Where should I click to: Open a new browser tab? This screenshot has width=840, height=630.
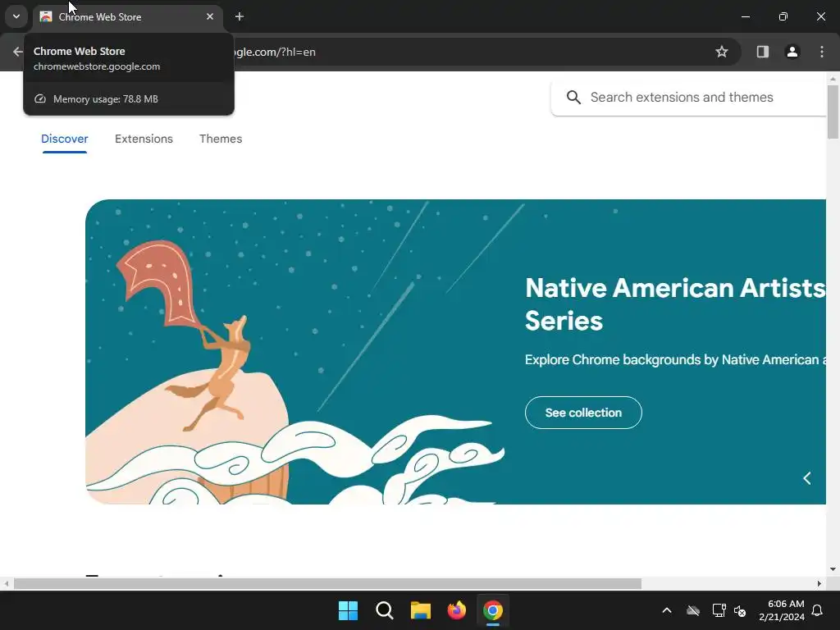(240, 16)
